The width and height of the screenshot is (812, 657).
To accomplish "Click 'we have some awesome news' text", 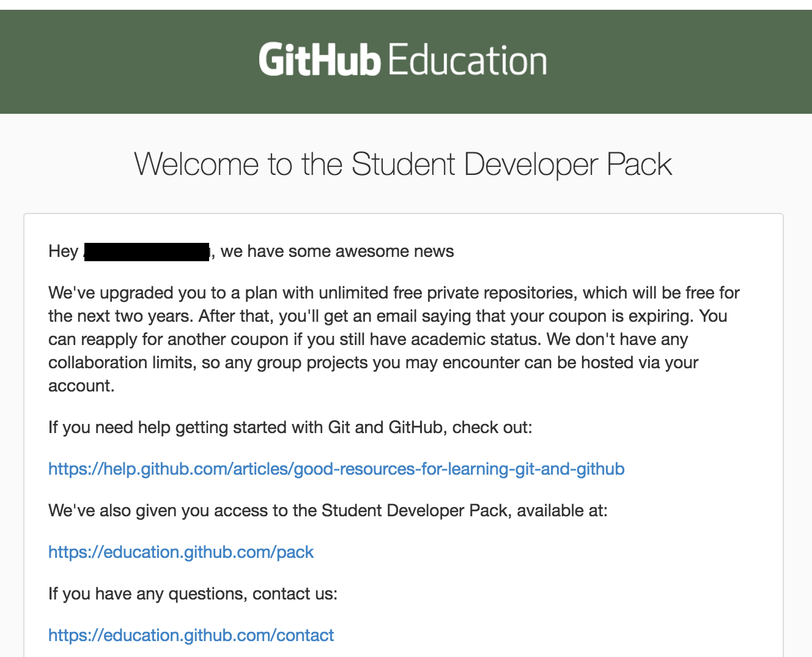I will coord(337,251).
